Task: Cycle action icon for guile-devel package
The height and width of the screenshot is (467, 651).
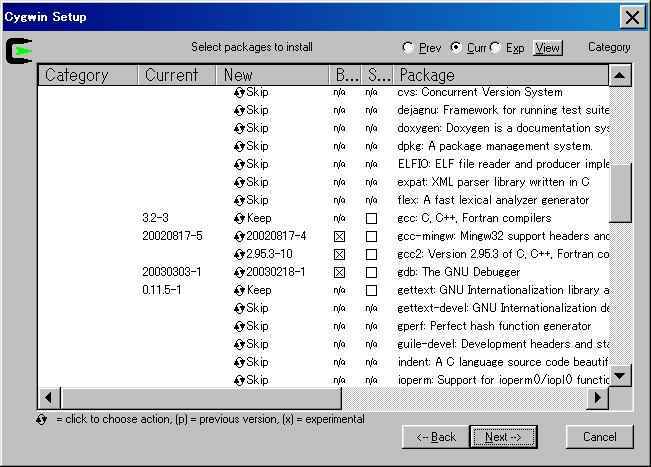Action: 239,345
